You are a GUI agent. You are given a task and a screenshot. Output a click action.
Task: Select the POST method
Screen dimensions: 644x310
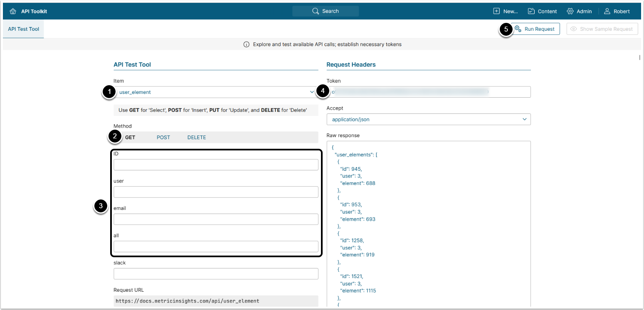click(x=163, y=138)
